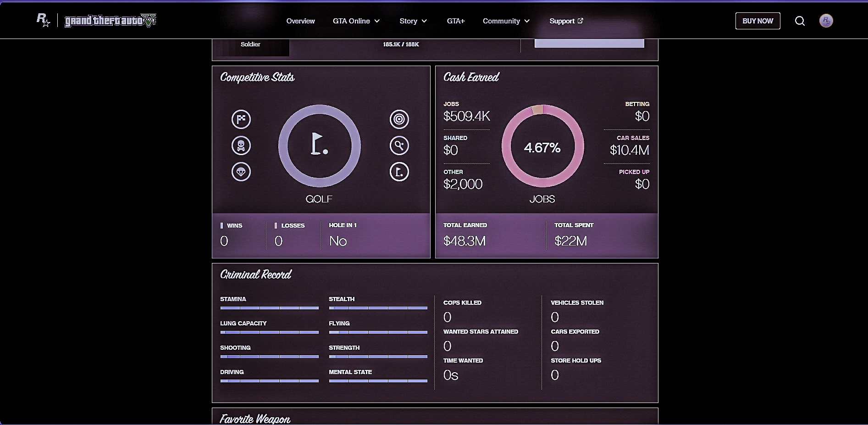
Task: Select the skull deathmatch stat icon
Action: point(241,145)
